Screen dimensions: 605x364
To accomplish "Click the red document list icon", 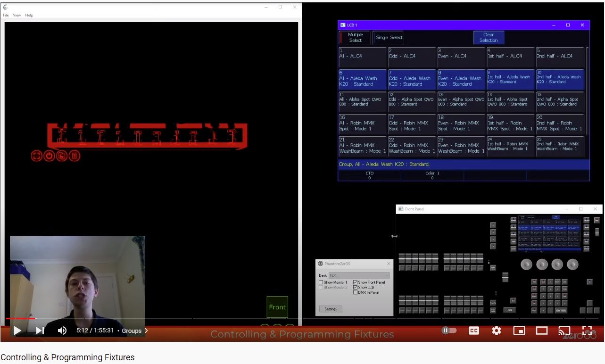I will 74,156.
